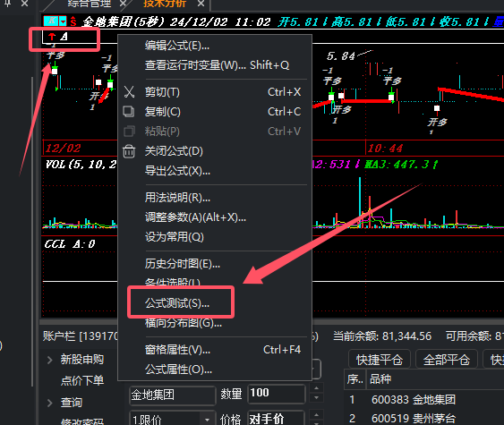Switch to the 综合管理 tab

click(x=90, y=4)
